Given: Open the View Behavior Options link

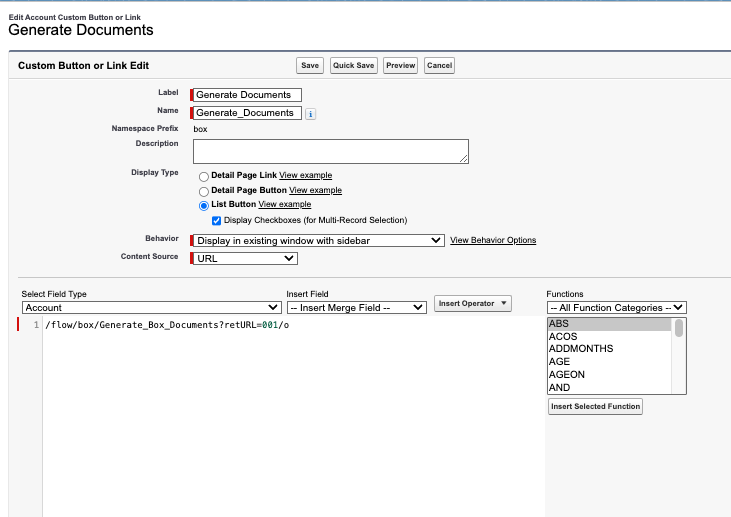Looking at the screenshot, I should 493,240.
